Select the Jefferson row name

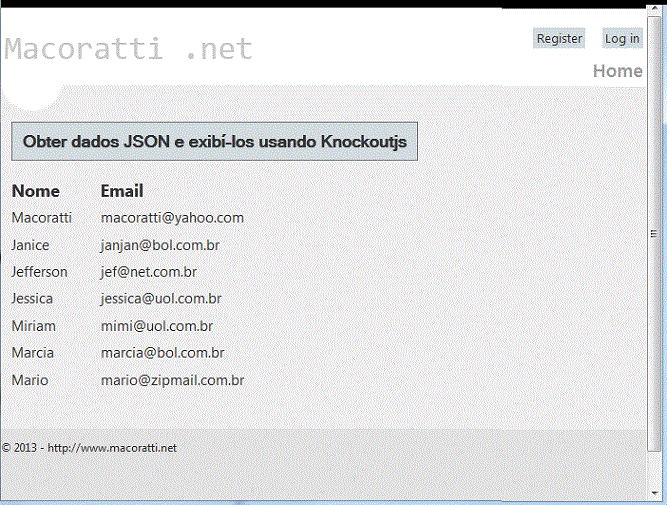(39, 272)
